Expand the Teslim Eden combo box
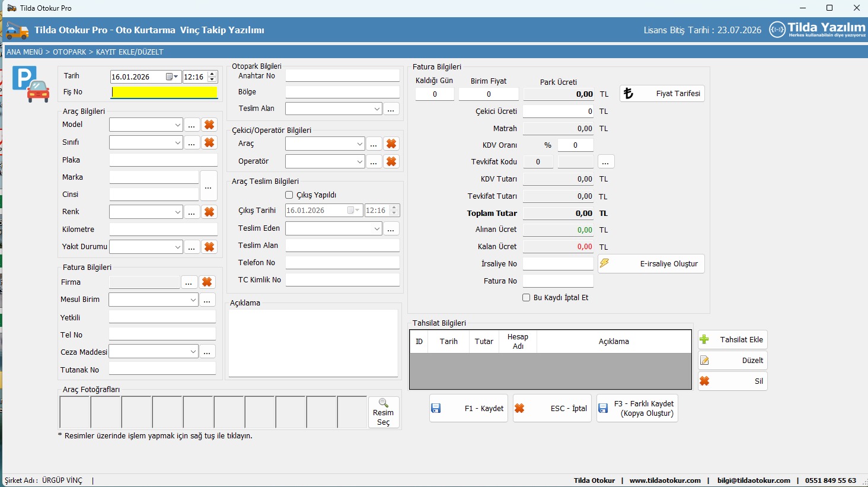 377,229
